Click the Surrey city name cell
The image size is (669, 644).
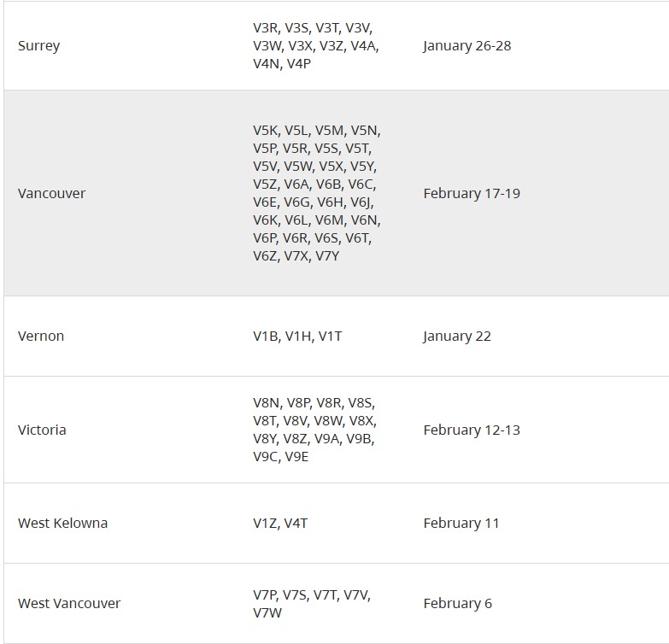coord(38,46)
